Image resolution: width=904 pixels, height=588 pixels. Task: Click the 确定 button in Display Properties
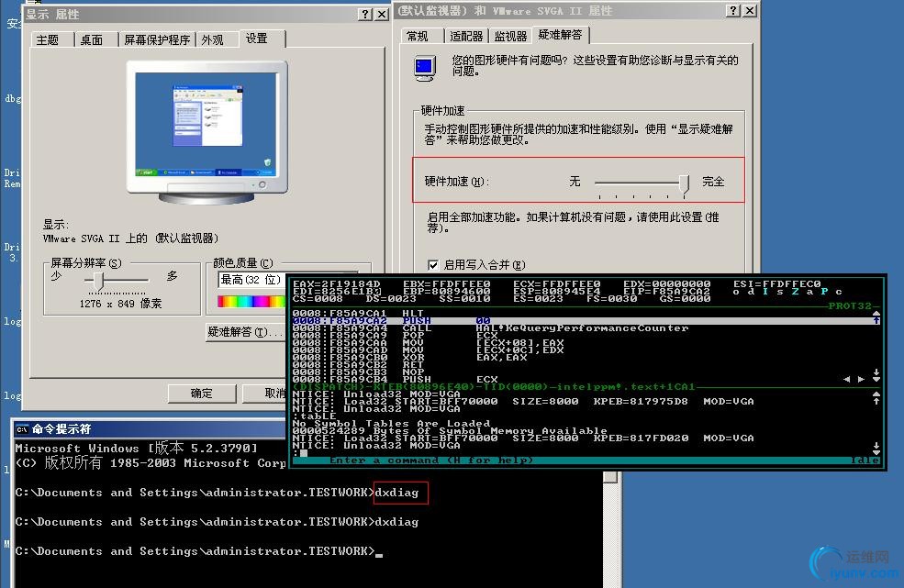(x=202, y=394)
